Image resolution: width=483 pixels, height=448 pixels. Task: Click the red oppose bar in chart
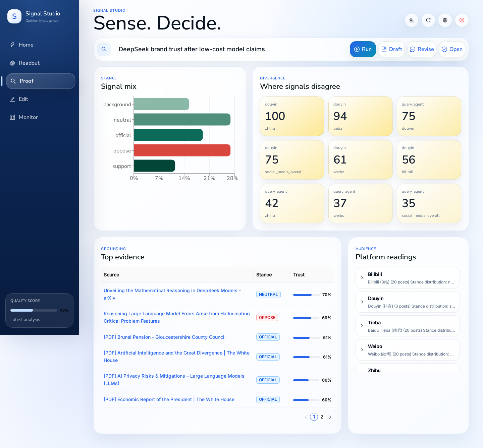pos(182,150)
